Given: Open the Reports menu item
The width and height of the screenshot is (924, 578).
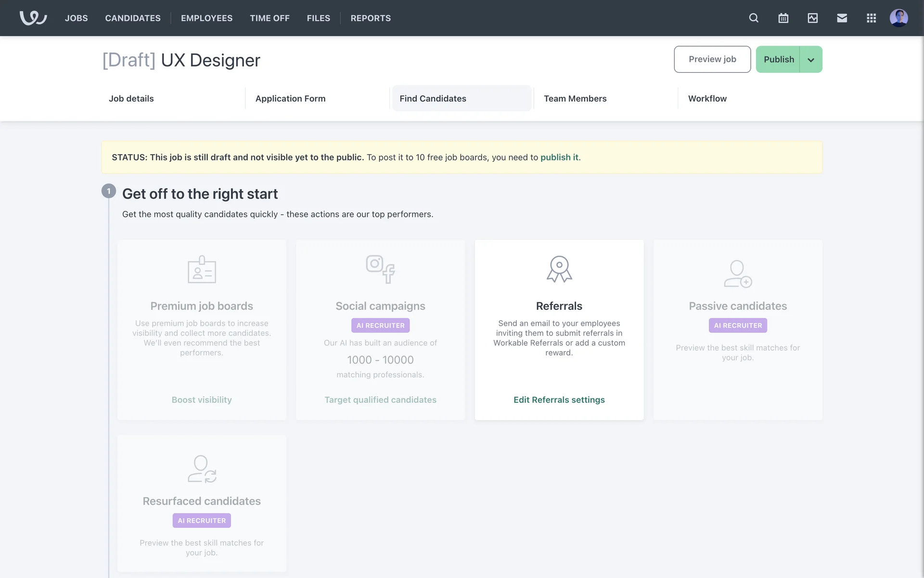Looking at the screenshot, I should tap(371, 18).
